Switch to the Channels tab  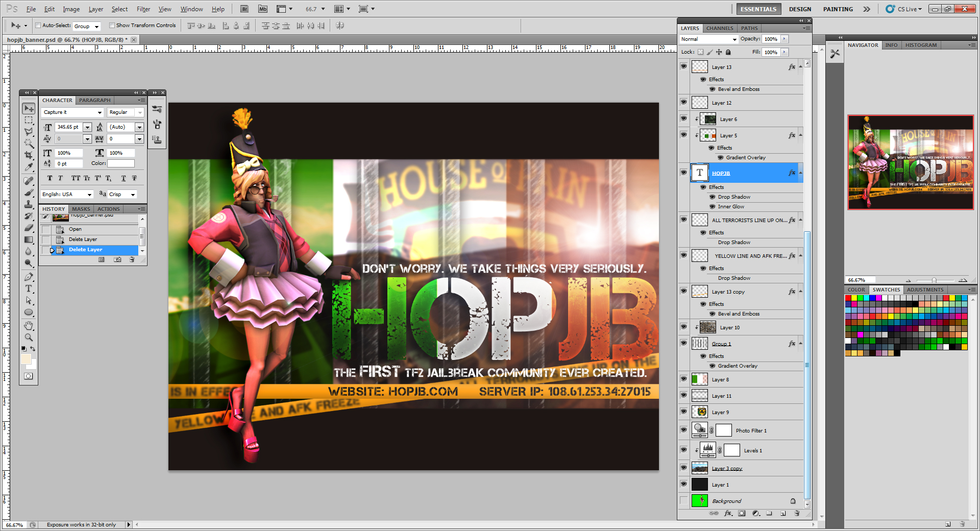click(720, 28)
